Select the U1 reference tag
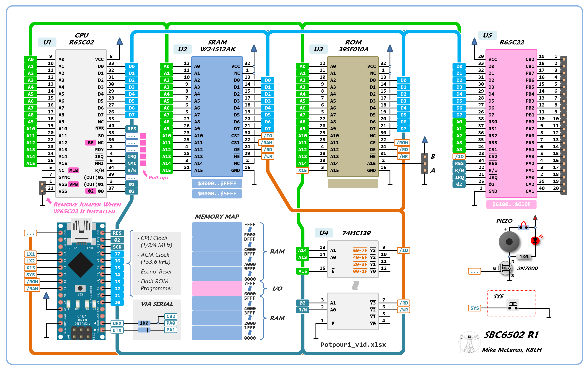Screen dimensions: 588x370 pyautogui.click(x=47, y=42)
